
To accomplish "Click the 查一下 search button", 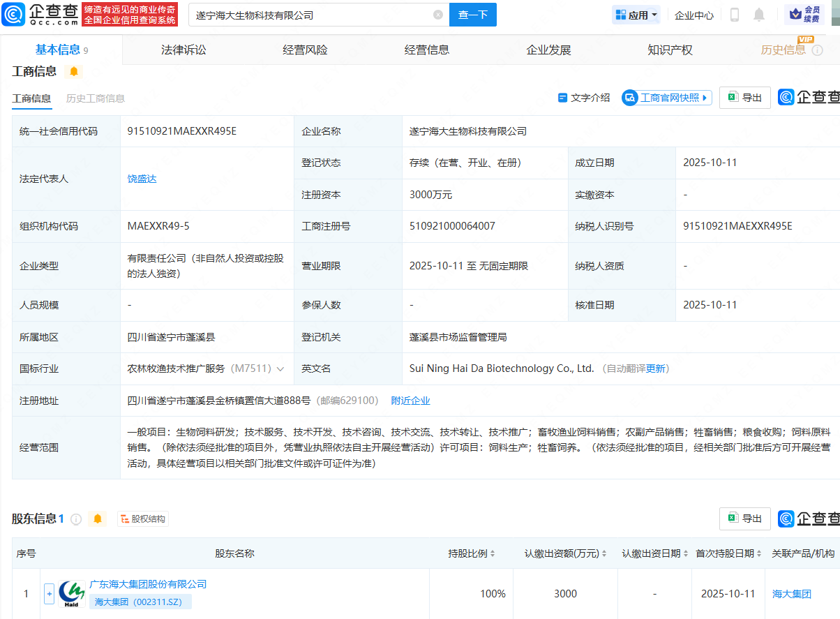I will click(x=472, y=15).
